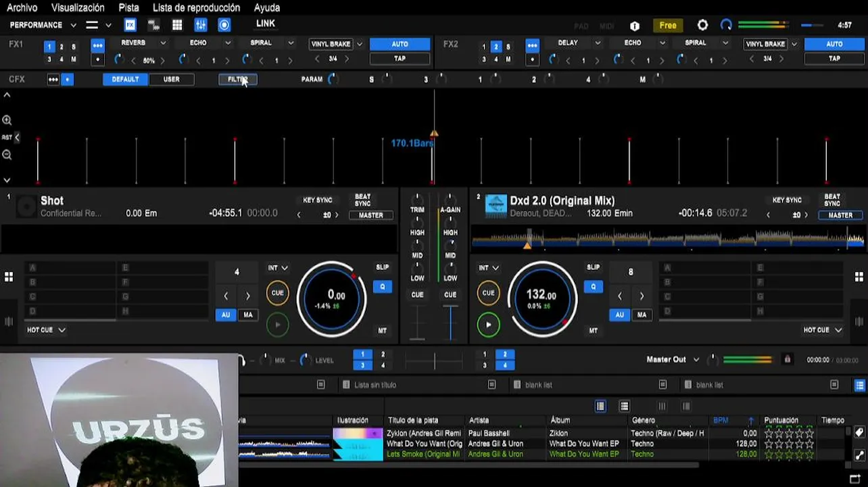868x487 pixels.
Task: Select CFX FILTER button
Action: 237,79
